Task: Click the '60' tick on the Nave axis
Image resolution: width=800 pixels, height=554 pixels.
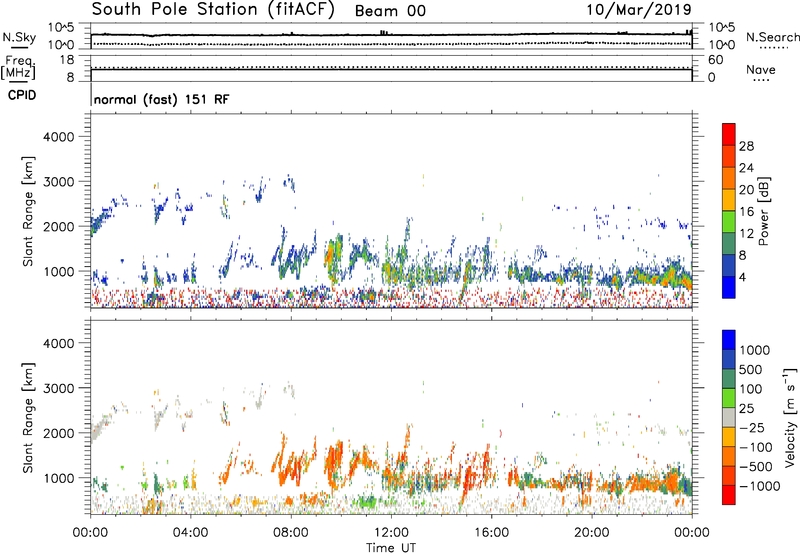Action: (x=715, y=60)
